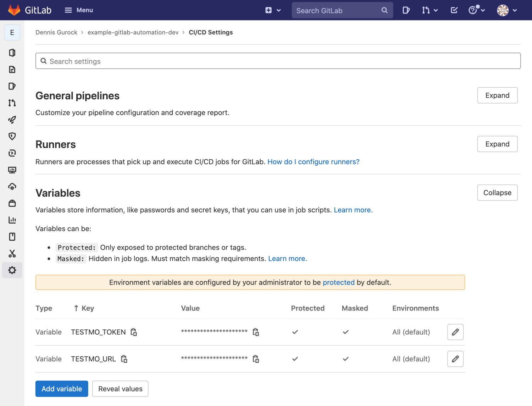Open Settings gear sidebar icon
This screenshot has height=406, width=532.
coord(12,270)
